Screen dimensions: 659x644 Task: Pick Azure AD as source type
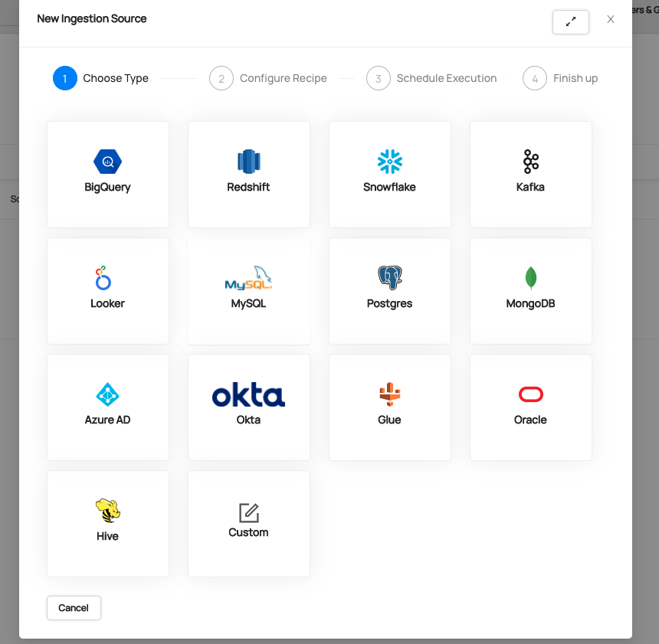point(107,407)
